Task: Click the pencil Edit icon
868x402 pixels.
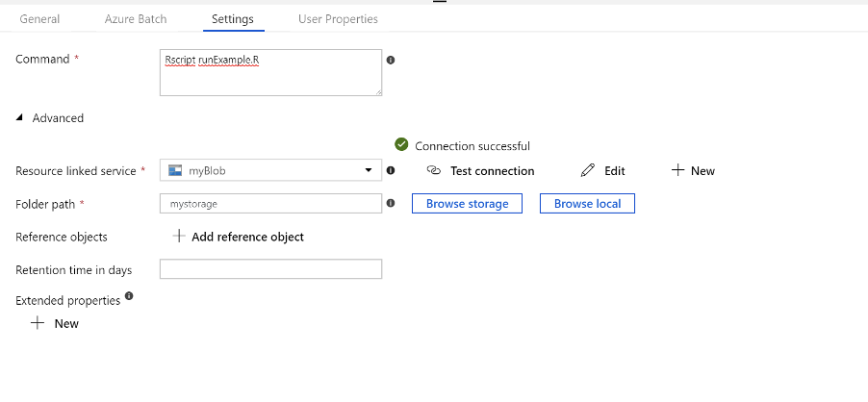Action: tap(587, 170)
